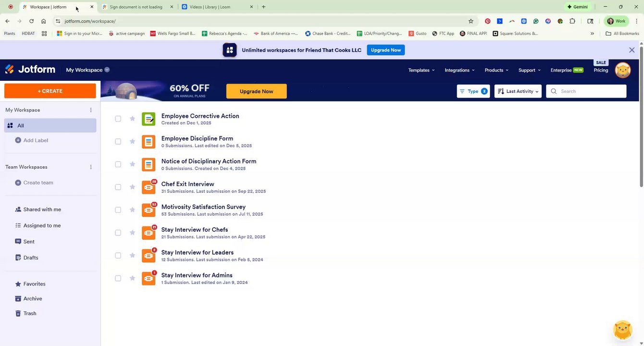This screenshot has width=644, height=346.
Task: Open the Pricing page
Action: pyautogui.click(x=601, y=70)
